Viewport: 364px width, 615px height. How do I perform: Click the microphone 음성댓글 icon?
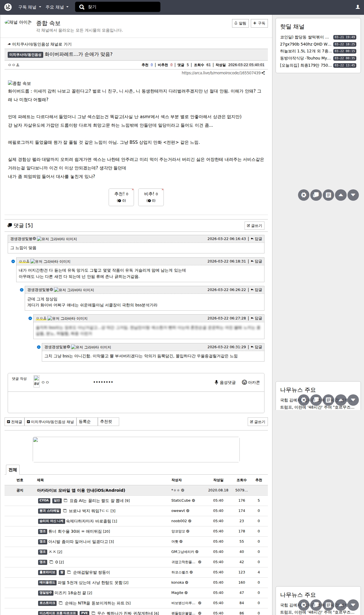pyautogui.click(x=216, y=382)
